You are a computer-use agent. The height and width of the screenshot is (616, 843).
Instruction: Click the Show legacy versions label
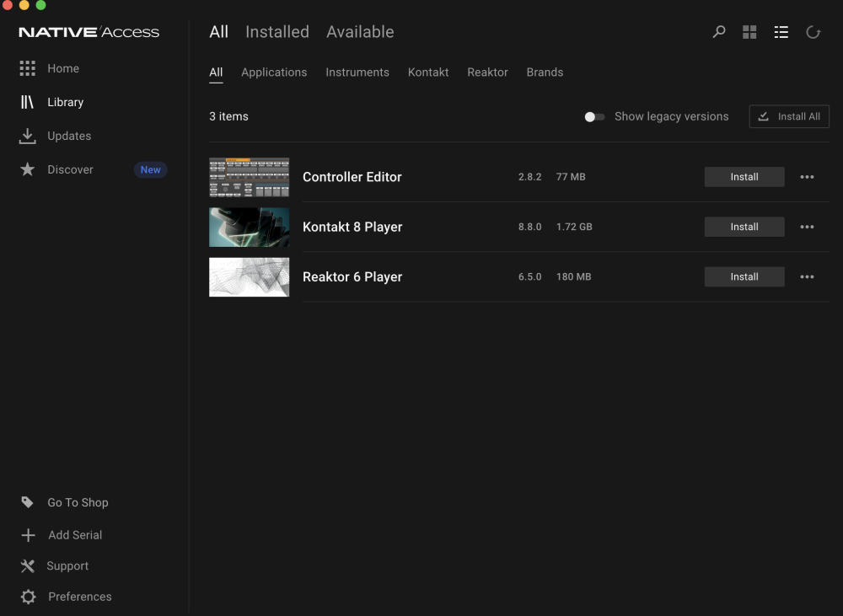[672, 116]
